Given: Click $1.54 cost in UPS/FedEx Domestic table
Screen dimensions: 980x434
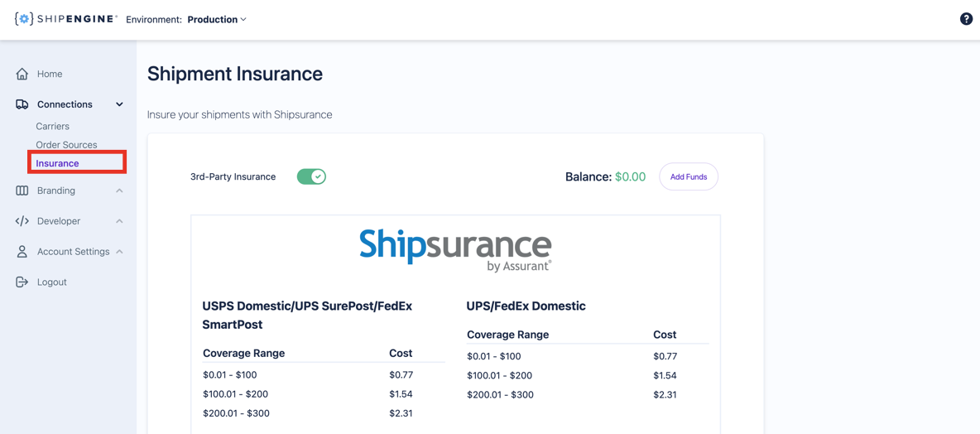Looking at the screenshot, I should 665,376.
